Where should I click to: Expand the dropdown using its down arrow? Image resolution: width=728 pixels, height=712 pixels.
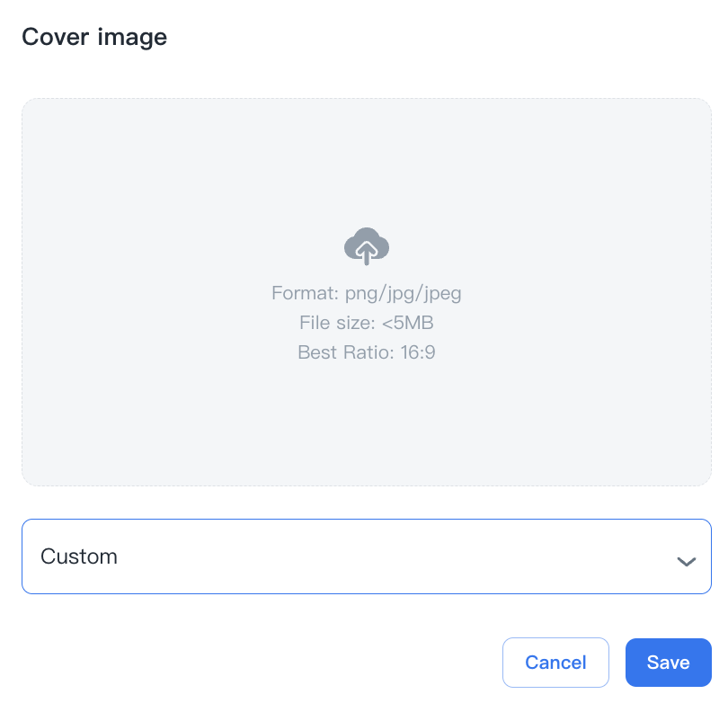point(686,561)
